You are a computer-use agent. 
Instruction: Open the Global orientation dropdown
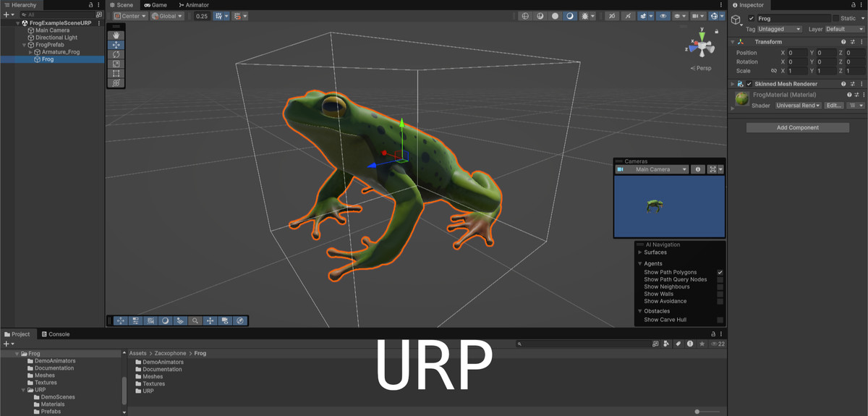[166, 16]
